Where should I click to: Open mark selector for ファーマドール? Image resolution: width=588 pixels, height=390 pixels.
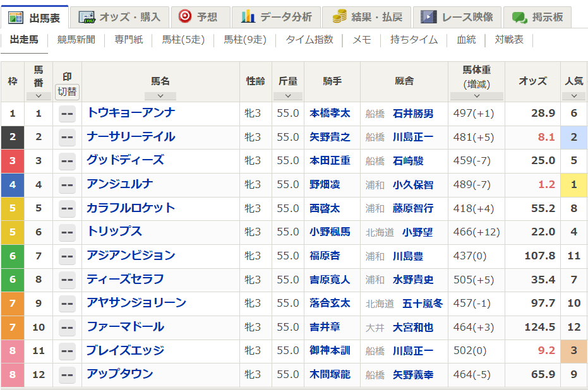pos(67,327)
